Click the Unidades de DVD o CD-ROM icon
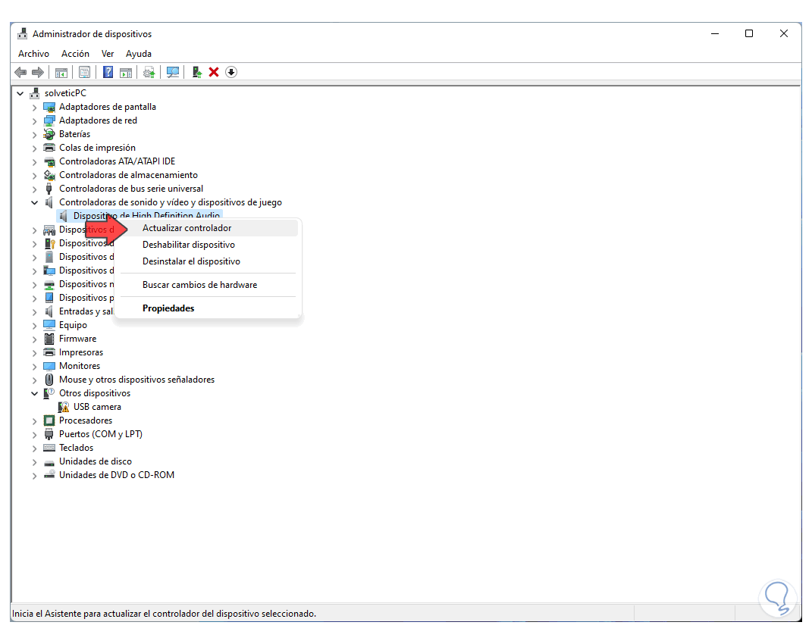The height and width of the screenshot is (644, 812). coord(49,475)
